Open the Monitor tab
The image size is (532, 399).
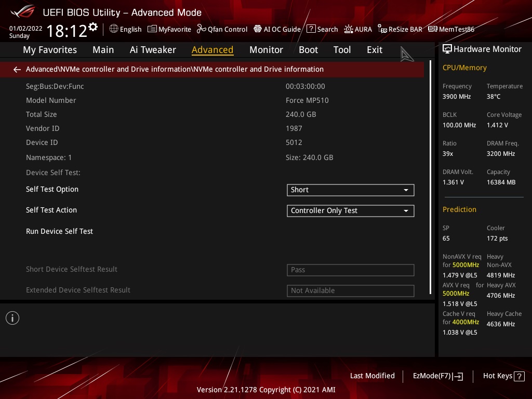266,50
